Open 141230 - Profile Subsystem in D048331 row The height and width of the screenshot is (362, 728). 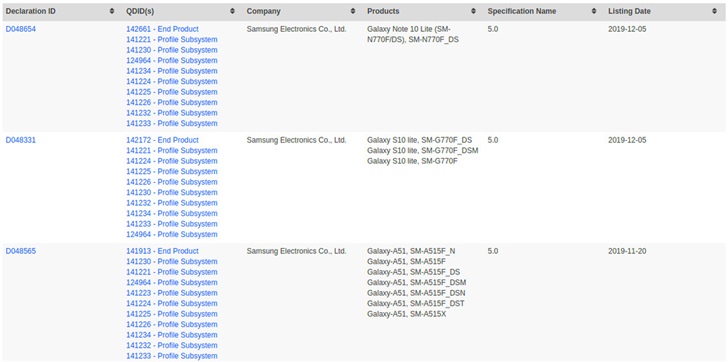[172, 192]
